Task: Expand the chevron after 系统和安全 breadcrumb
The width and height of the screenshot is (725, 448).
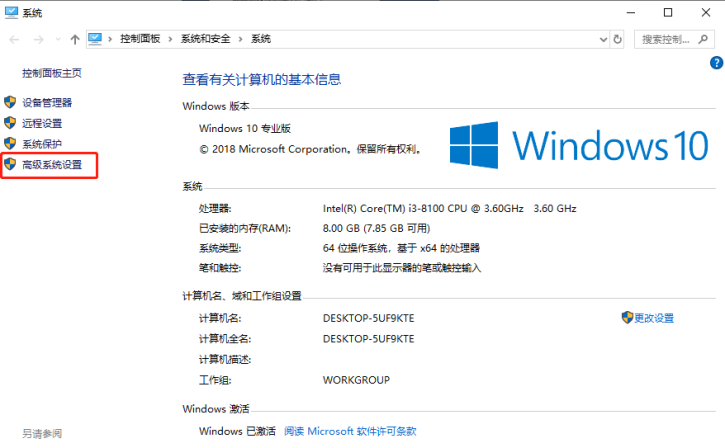Action: (243, 39)
